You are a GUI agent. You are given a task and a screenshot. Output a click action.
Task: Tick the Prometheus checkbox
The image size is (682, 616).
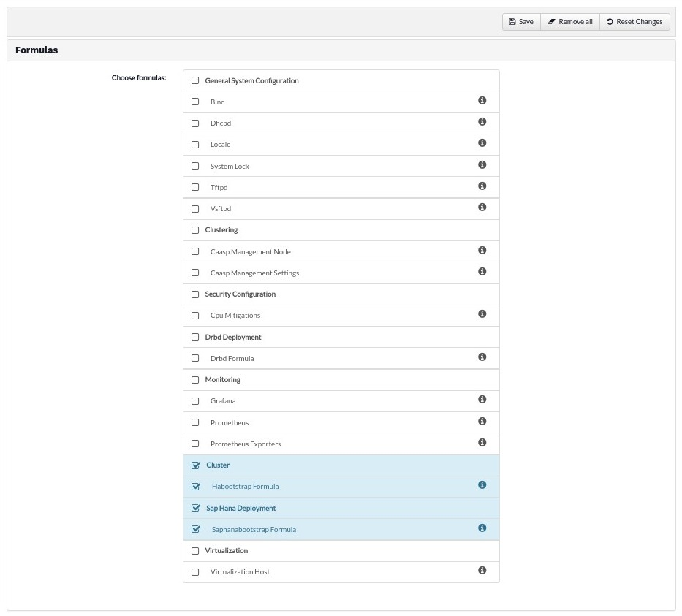coord(195,422)
